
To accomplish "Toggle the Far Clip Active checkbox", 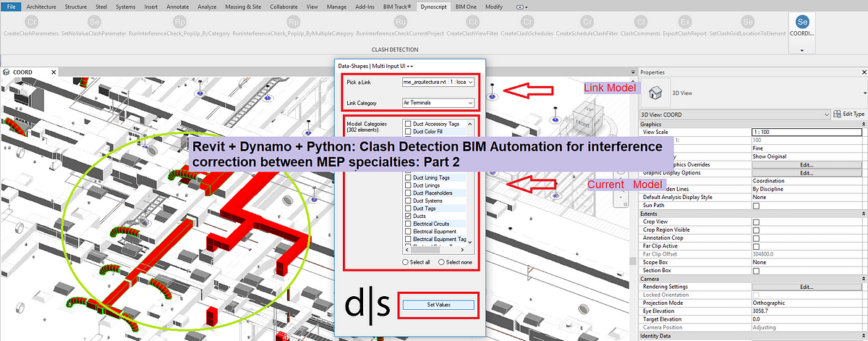I will pyautogui.click(x=757, y=246).
